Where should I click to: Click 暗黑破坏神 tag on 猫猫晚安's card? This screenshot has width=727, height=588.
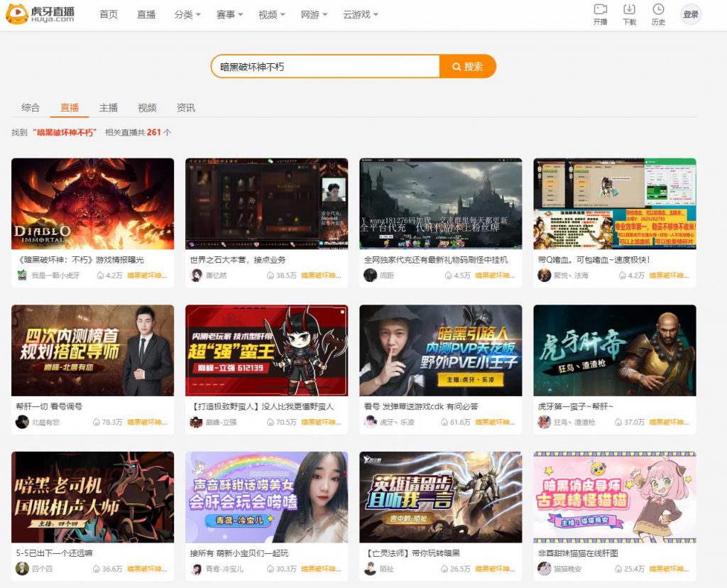[669, 569]
